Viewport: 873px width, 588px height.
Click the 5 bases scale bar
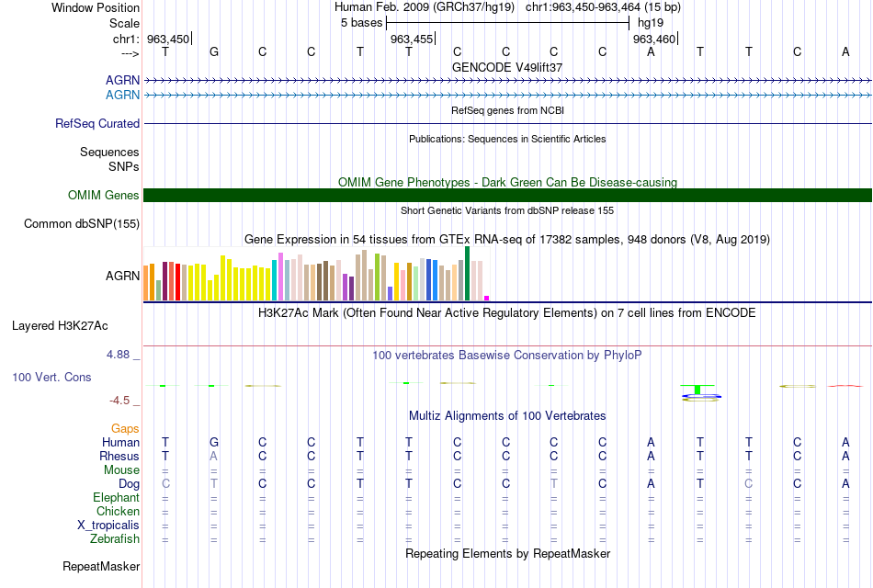click(508, 23)
